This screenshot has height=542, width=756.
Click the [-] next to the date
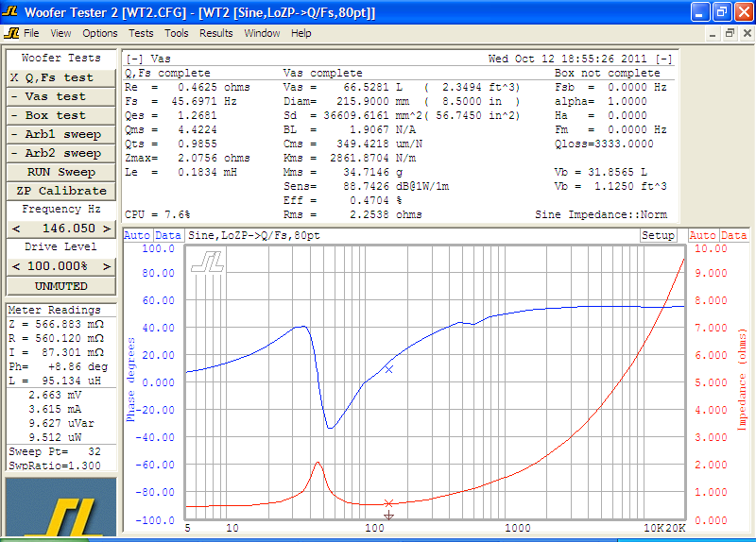pos(664,59)
